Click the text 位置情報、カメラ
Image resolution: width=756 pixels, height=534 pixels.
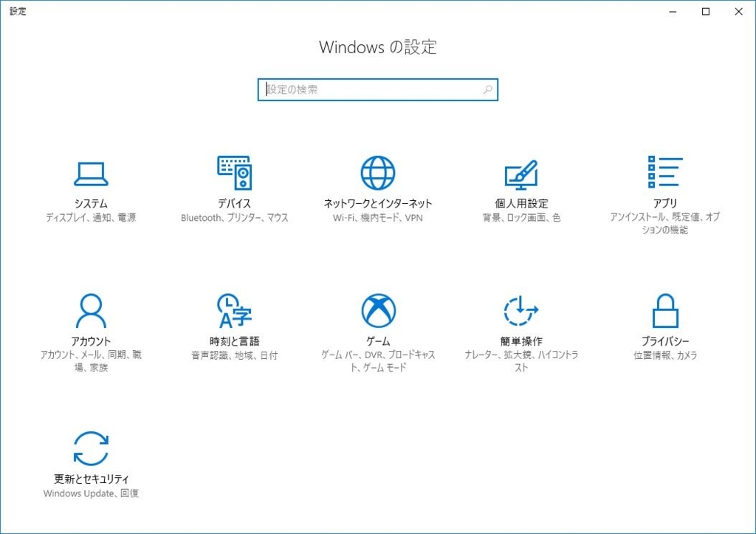point(665,355)
